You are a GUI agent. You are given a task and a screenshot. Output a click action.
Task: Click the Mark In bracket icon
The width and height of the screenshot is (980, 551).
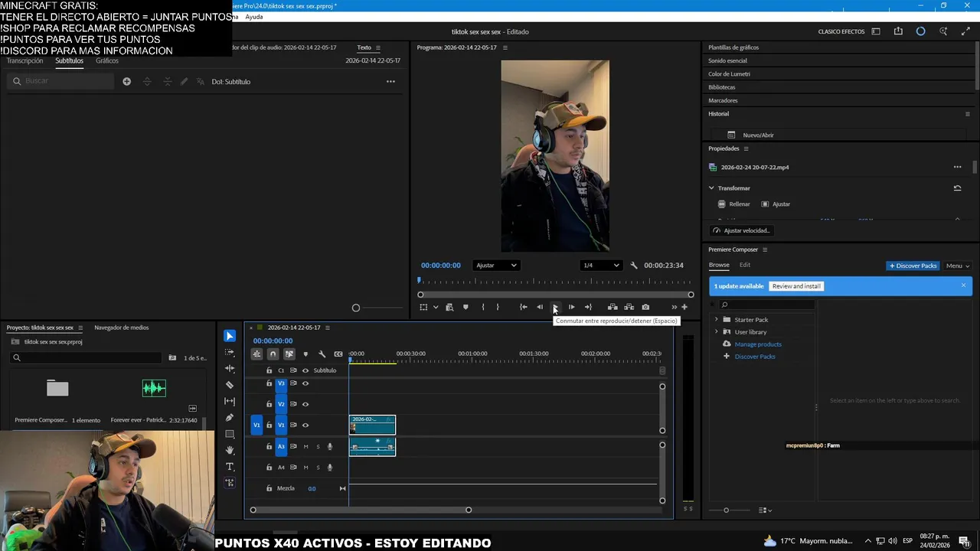click(482, 307)
